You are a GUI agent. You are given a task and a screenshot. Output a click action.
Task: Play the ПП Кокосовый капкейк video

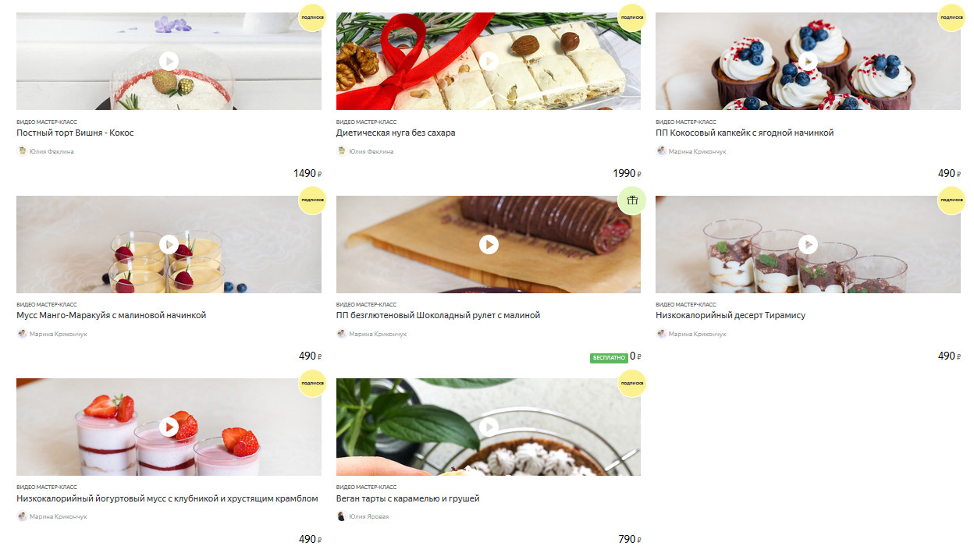click(x=808, y=61)
